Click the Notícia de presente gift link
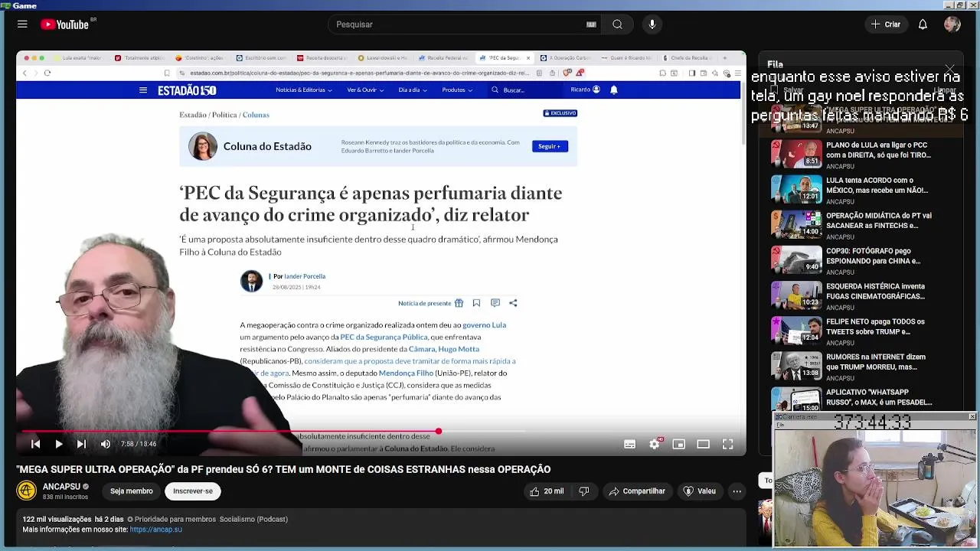Image resolution: width=980 pixels, height=551 pixels. click(430, 303)
